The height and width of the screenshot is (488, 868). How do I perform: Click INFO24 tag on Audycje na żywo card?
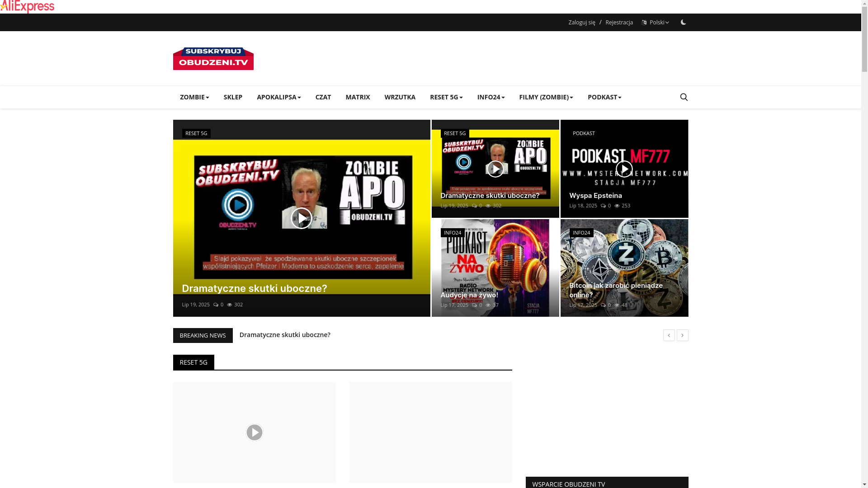(x=453, y=233)
